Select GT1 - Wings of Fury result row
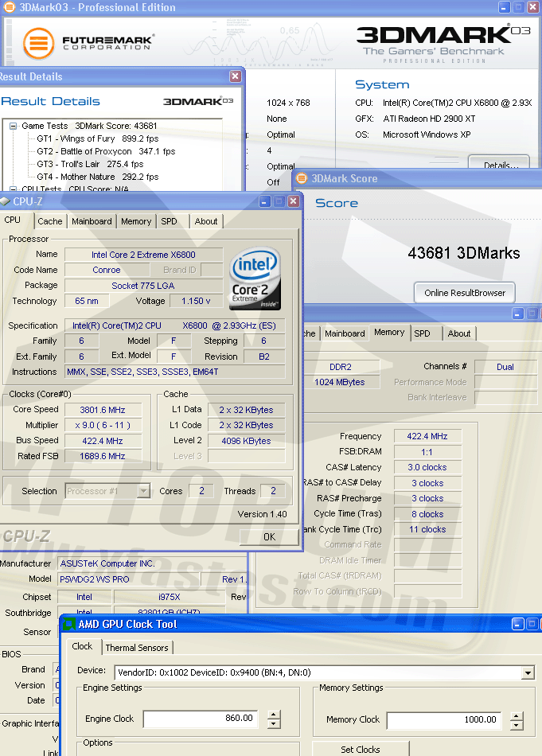 click(98, 138)
